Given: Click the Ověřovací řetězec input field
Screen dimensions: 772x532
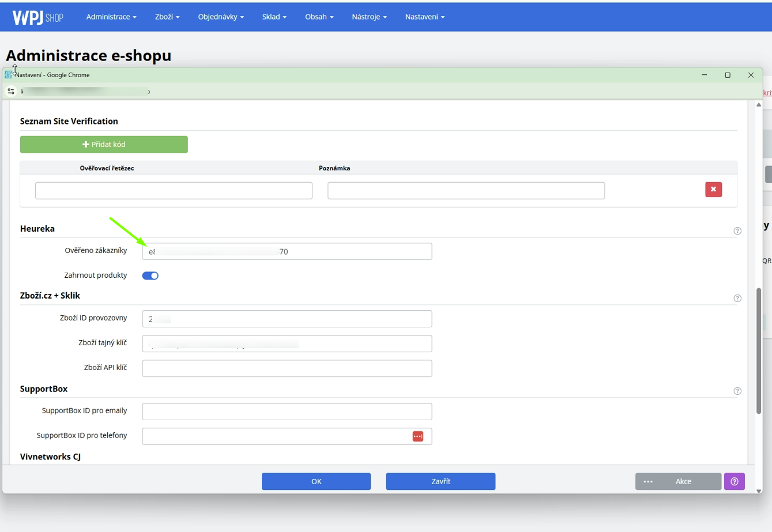Looking at the screenshot, I should 174,190.
